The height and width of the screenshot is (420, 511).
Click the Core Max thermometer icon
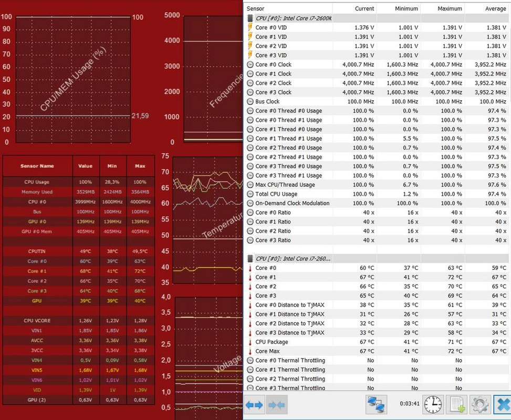point(251,351)
